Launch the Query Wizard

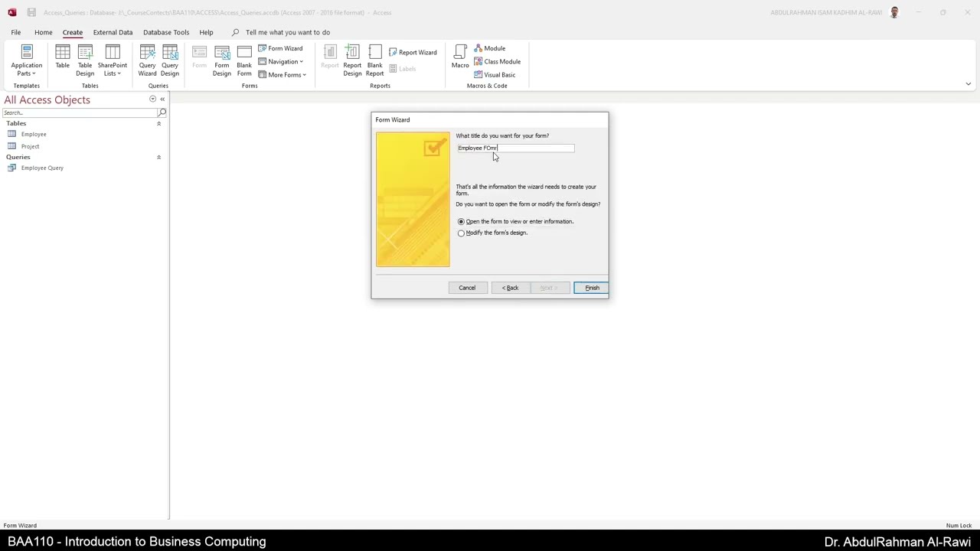pos(147,60)
